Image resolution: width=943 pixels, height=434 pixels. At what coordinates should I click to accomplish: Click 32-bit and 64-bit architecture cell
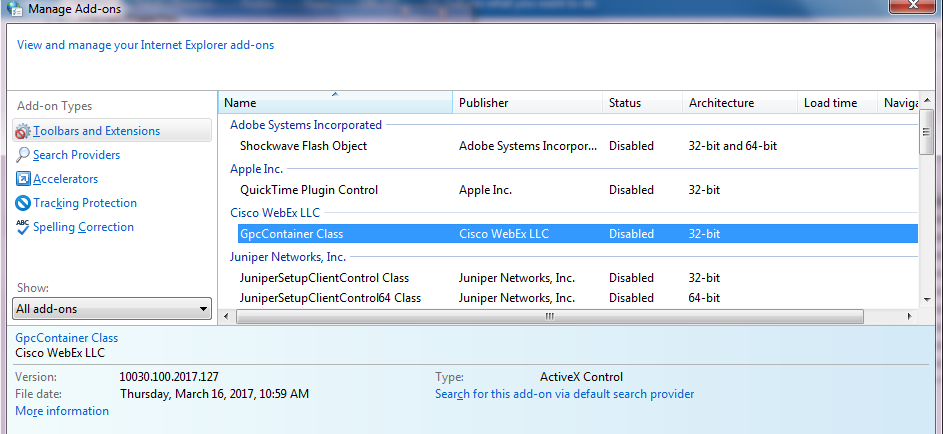pos(733,146)
